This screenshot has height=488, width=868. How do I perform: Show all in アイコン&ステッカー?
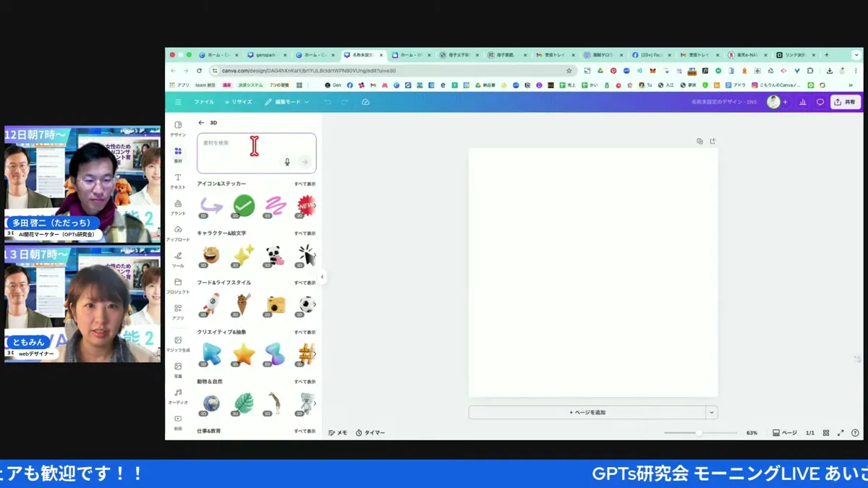coord(305,184)
